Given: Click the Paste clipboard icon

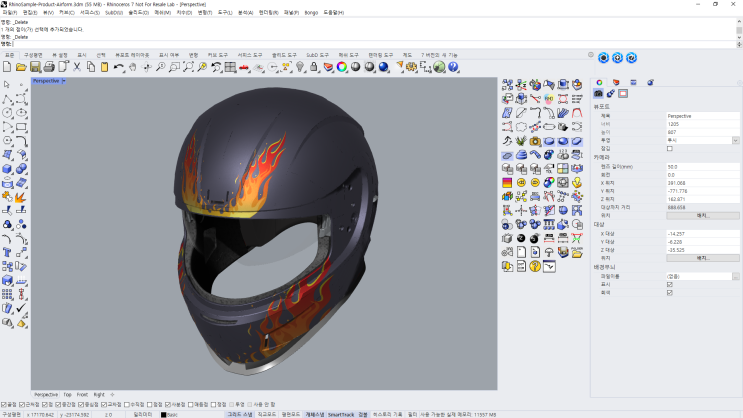Looking at the screenshot, I should tap(105, 67).
